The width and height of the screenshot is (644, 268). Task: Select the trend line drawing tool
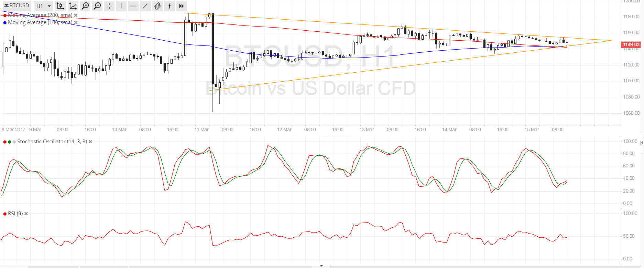pos(145,6)
